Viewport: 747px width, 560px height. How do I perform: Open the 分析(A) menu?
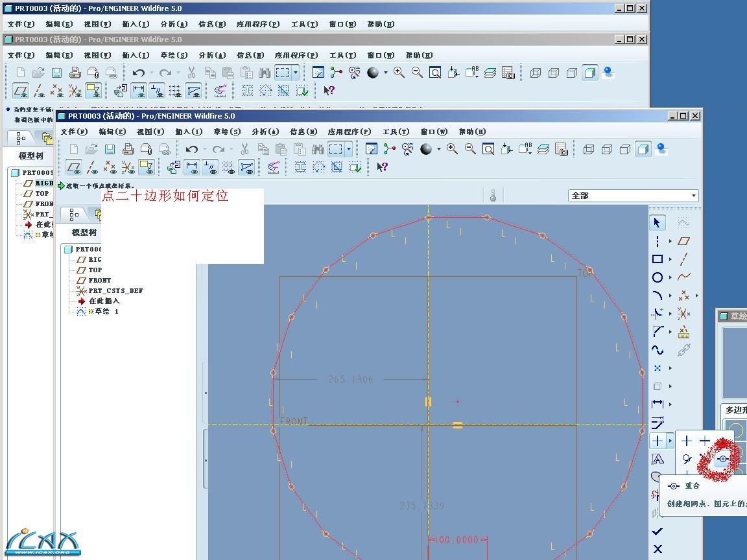pos(265,132)
